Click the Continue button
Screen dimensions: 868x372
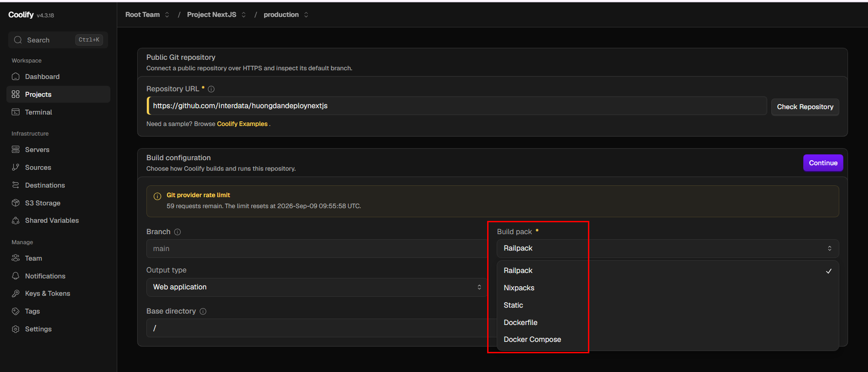[x=823, y=163]
